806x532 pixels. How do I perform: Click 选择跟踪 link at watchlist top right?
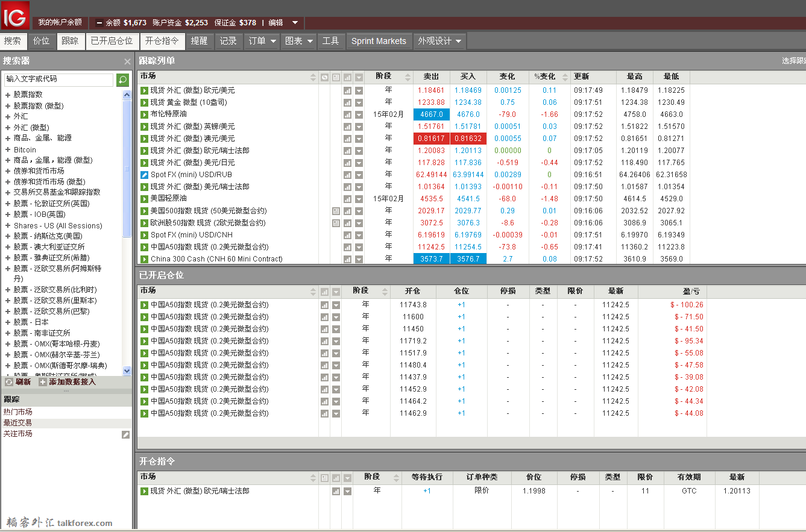click(x=793, y=61)
